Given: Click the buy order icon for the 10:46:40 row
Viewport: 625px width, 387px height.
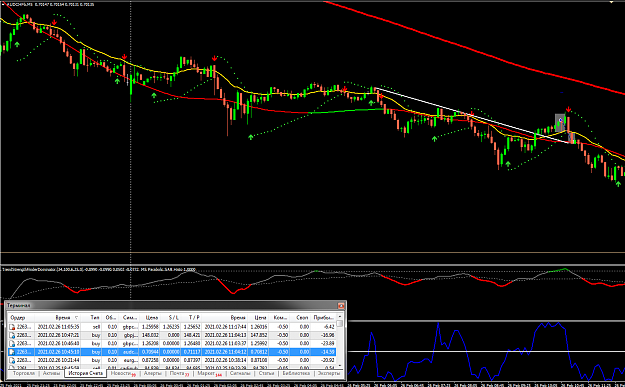Looking at the screenshot, I should pos(12,344).
